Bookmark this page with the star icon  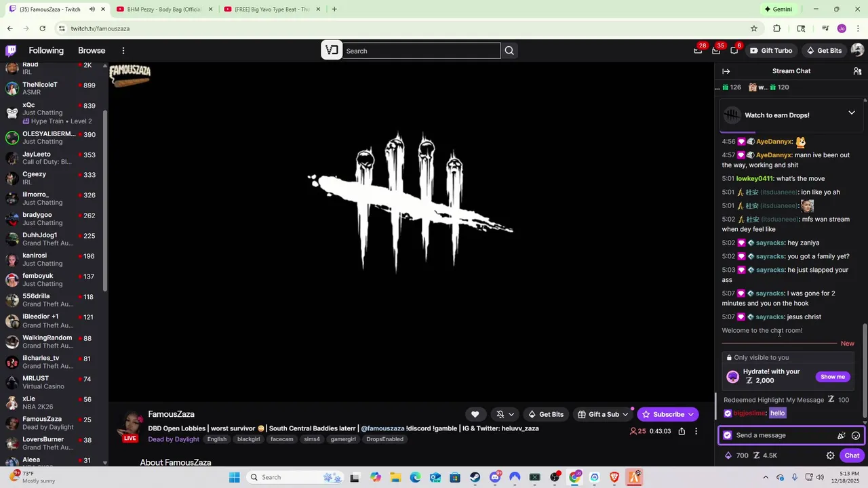coord(753,28)
